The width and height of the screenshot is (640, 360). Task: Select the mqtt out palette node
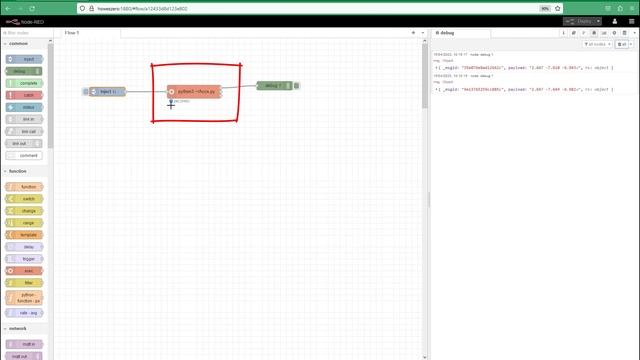24,356
